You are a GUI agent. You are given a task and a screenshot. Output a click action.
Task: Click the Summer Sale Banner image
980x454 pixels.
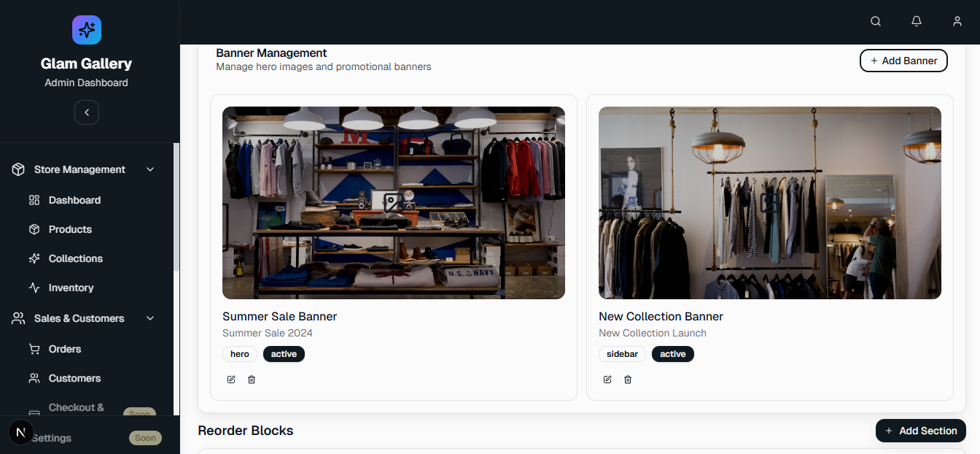(x=394, y=203)
